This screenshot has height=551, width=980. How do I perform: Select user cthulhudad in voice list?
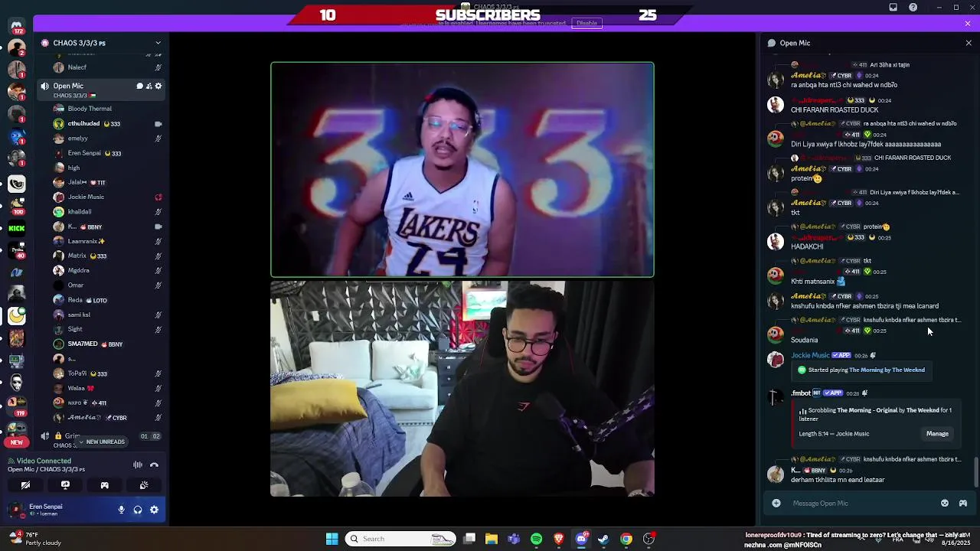(107, 123)
